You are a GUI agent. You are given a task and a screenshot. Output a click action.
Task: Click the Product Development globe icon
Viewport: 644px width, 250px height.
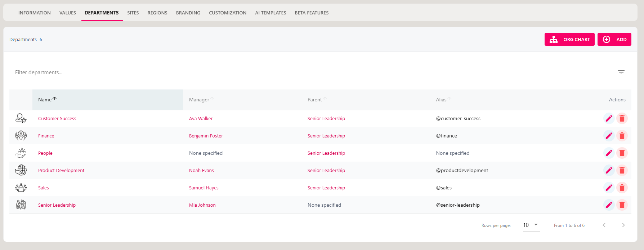21,170
